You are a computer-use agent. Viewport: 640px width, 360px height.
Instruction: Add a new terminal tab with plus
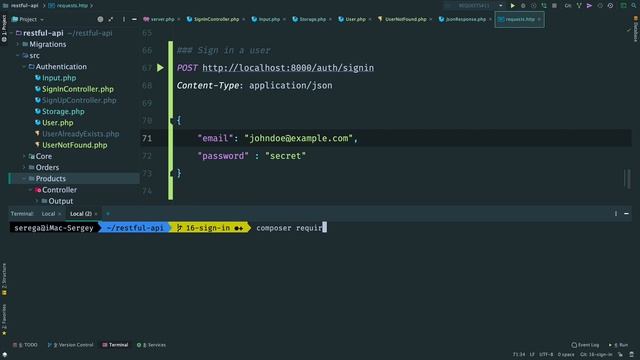pos(108,213)
